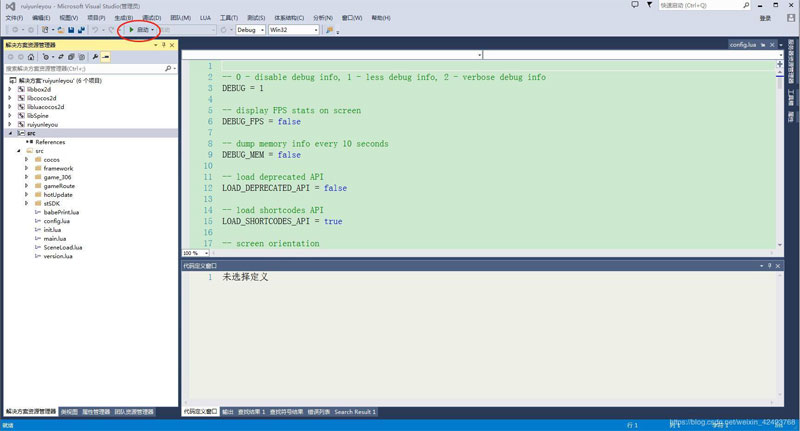Click the search magnifier in Solution Explorer
This screenshot has height=431, width=800.
tap(168, 68)
